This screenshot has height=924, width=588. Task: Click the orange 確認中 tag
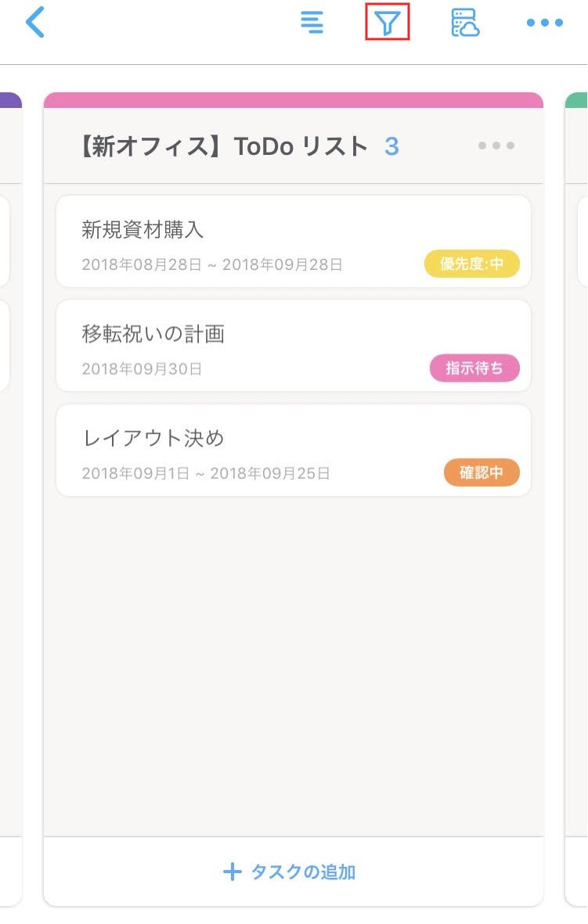[x=482, y=473]
